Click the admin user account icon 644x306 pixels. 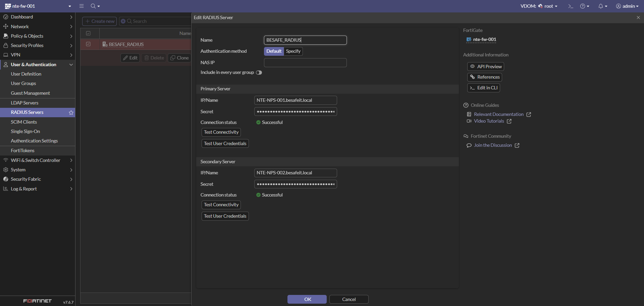point(619,6)
